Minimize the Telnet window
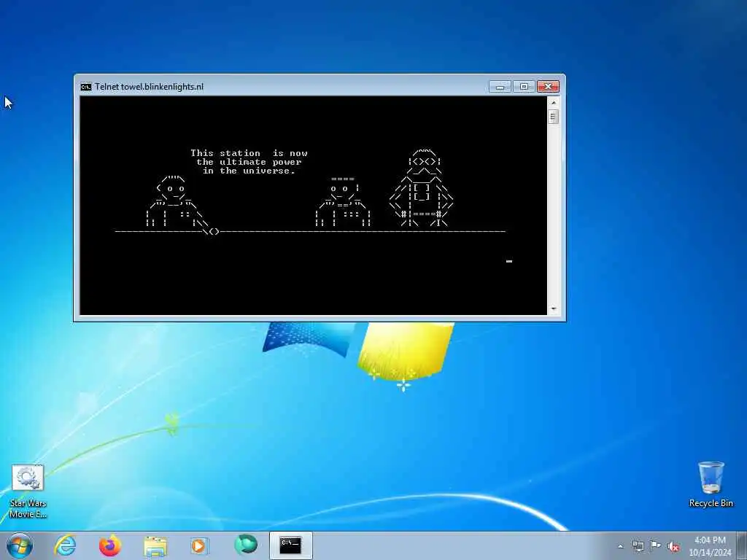Screen dimensions: 747x560 coord(500,87)
